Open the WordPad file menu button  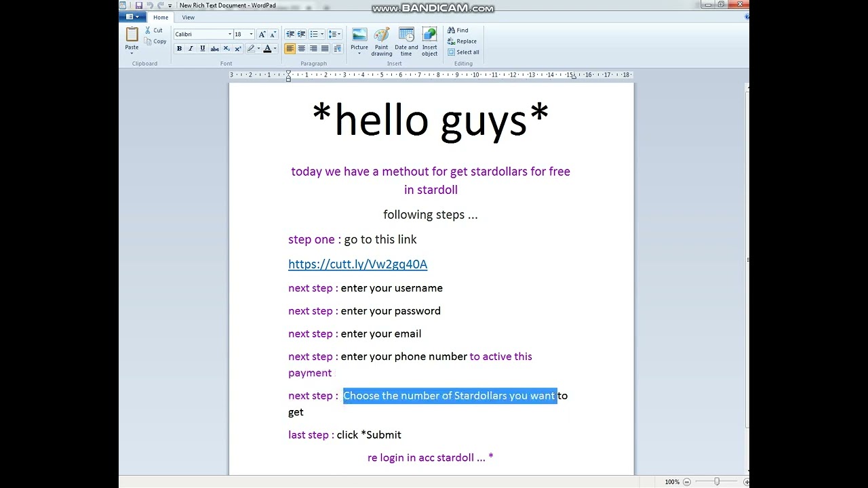134,17
